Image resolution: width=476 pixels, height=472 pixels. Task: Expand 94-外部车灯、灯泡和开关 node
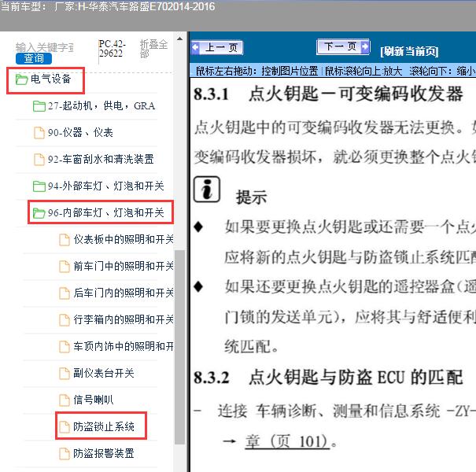click(106, 186)
